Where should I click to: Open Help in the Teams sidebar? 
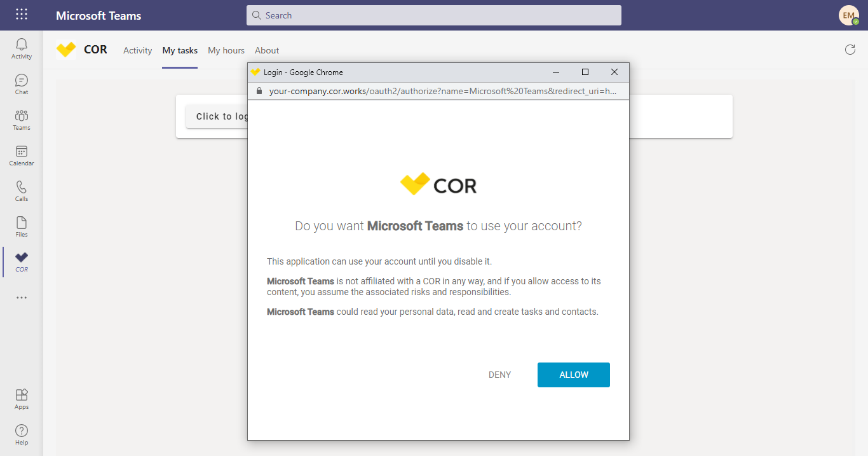(22, 434)
